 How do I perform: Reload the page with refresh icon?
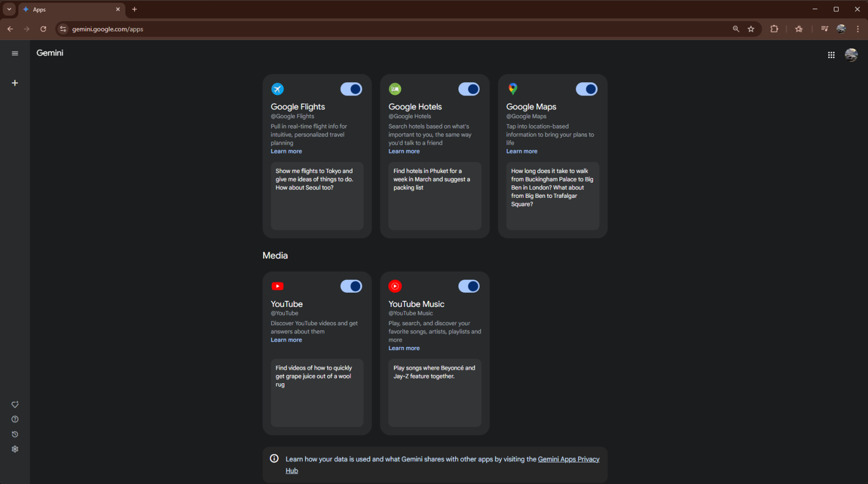click(x=43, y=29)
